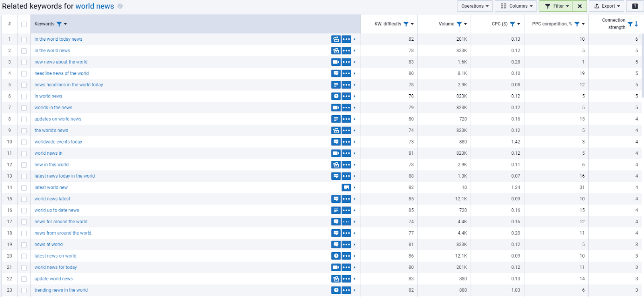
Task: Open the 'world news latest' keyword link
Action: [52, 199]
